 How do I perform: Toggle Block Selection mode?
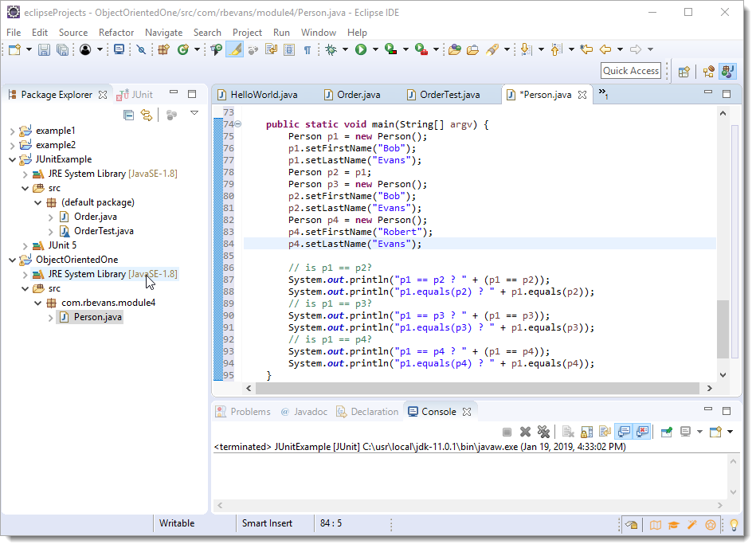click(x=289, y=49)
